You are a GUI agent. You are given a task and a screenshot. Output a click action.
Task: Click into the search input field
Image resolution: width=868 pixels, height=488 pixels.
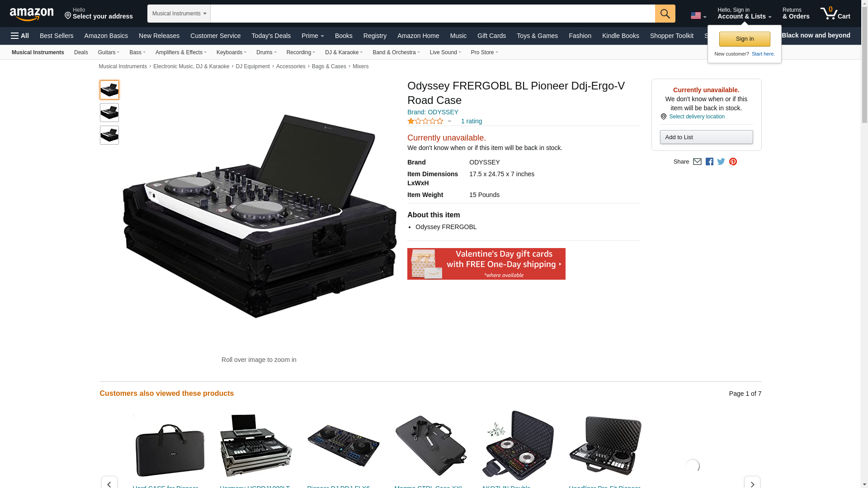click(x=433, y=14)
